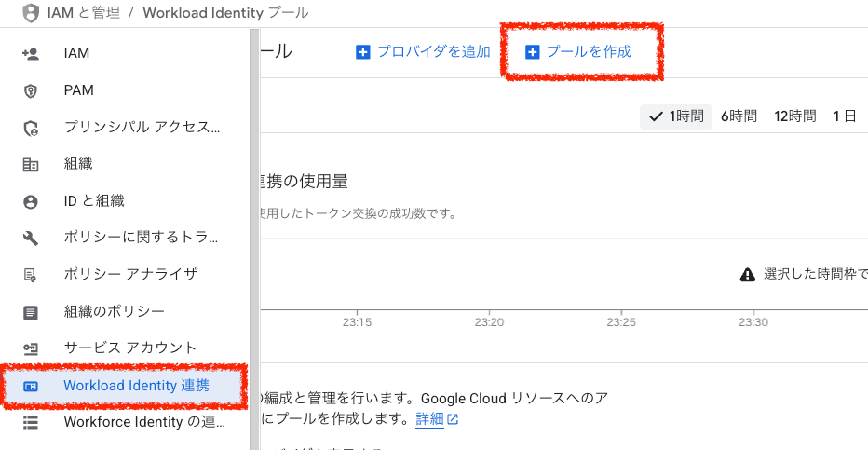Click the IAM shield icon in breadcrumb
Screen dimensions: 868x450
pyautogui.click(x=31, y=13)
